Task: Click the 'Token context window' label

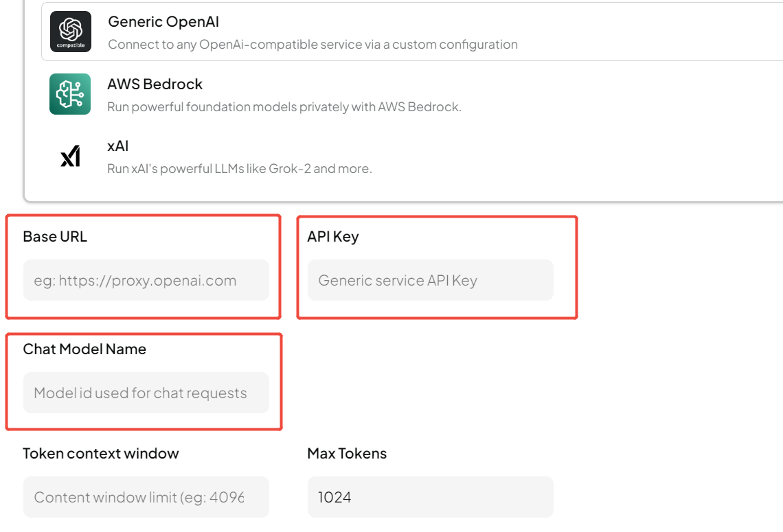Action: 101,454
